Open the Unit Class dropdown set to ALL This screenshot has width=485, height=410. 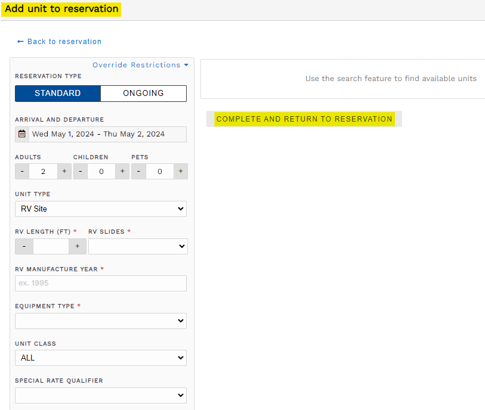[x=101, y=358]
